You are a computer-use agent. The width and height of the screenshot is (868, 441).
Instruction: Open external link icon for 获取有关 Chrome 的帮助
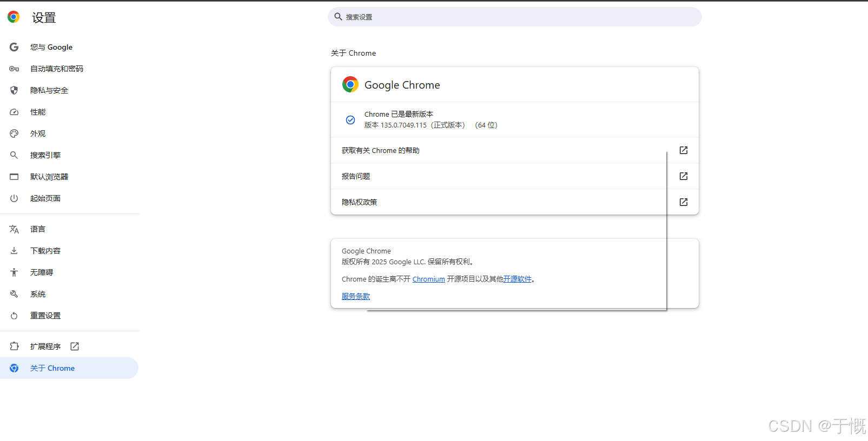(x=684, y=150)
